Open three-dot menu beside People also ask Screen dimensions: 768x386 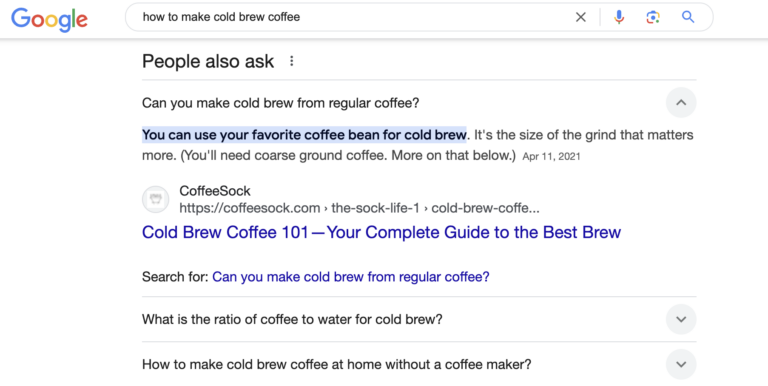click(x=291, y=61)
